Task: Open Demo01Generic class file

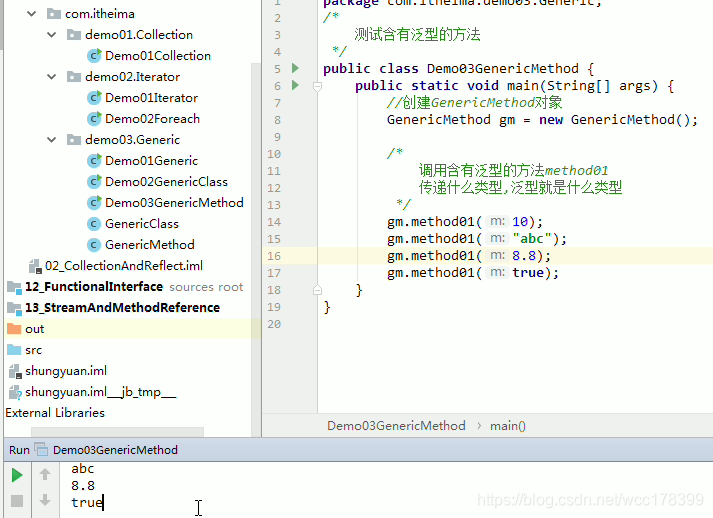Action: 151,161
